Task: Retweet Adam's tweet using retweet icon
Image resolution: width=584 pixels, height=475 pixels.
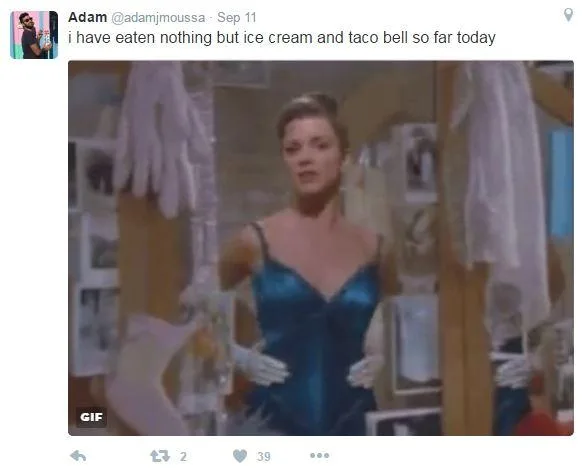Action: (160, 456)
